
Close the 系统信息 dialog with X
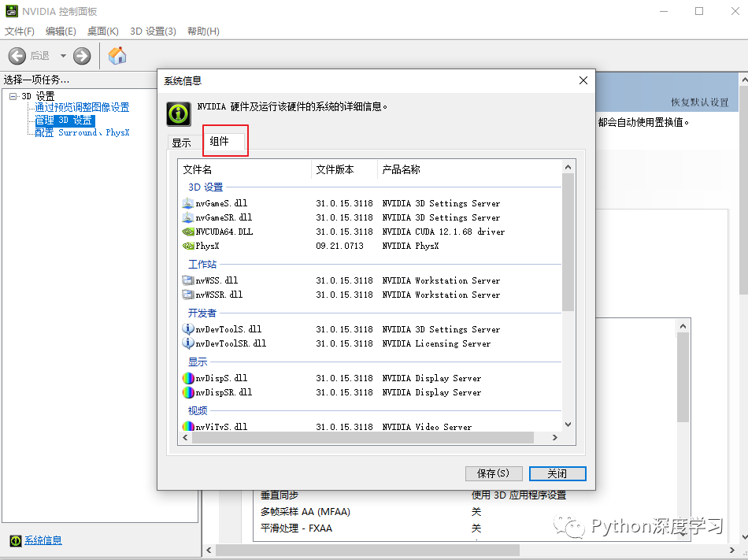583,80
